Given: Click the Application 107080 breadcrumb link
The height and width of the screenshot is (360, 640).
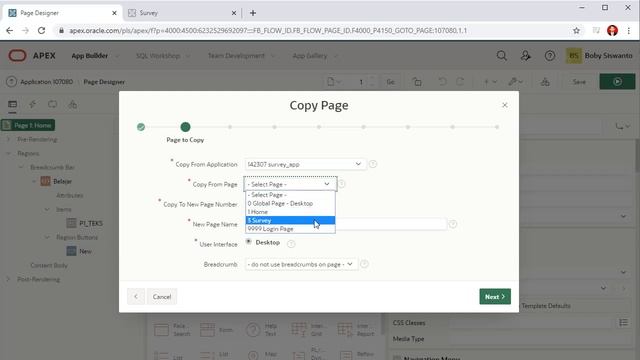Looking at the screenshot, I should point(47,82).
